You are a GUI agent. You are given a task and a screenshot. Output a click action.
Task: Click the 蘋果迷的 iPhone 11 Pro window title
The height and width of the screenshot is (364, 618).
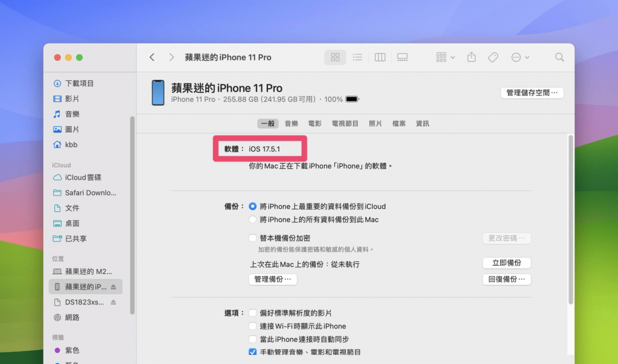pos(228,57)
